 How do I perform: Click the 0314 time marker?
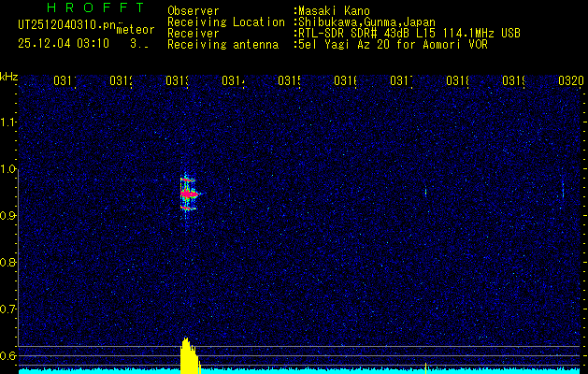[234, 81]
